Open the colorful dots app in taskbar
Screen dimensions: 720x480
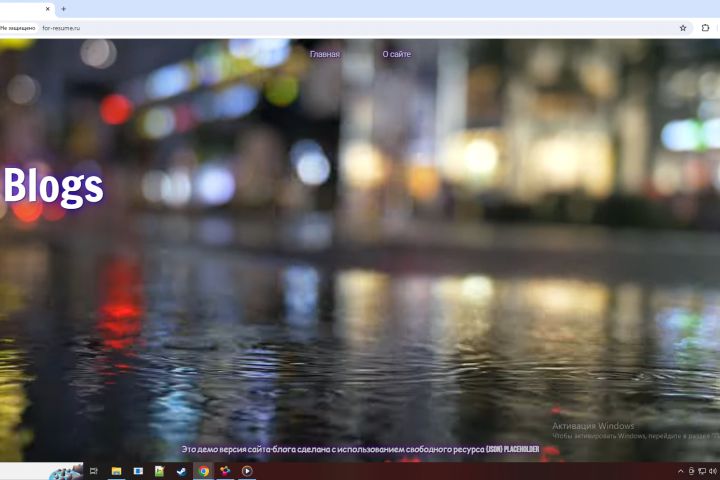[225, 471]
